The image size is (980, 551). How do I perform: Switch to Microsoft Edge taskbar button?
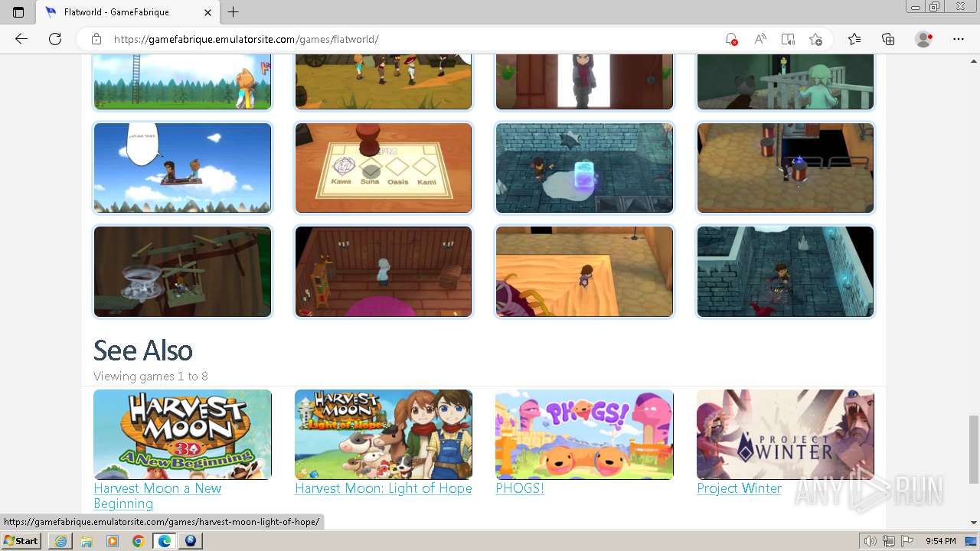click(165, 541)
